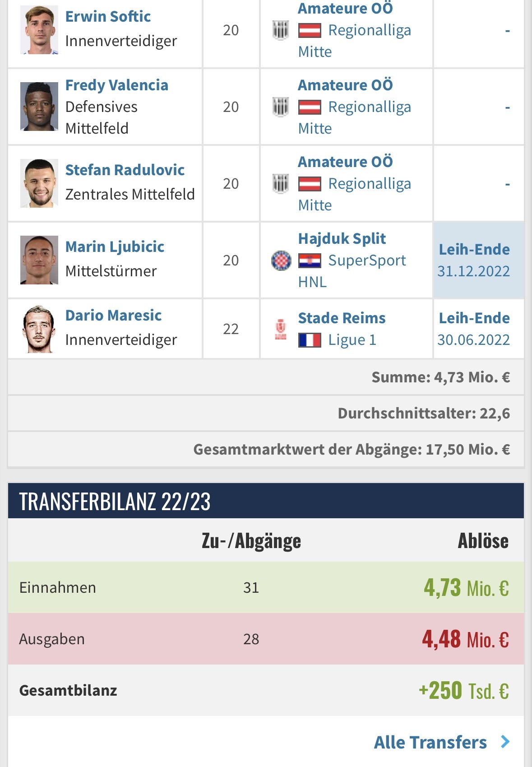Open the SuperSport HNL league link
Image resolution: width=532 pixels, height=767 pixels.
pos(352,271)
